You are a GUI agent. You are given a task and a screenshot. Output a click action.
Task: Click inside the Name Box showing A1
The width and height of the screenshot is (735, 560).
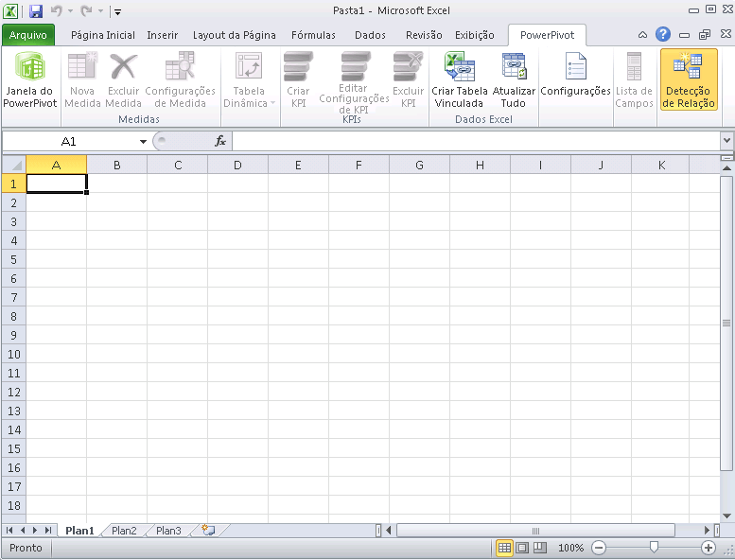[x=68, y=141]
